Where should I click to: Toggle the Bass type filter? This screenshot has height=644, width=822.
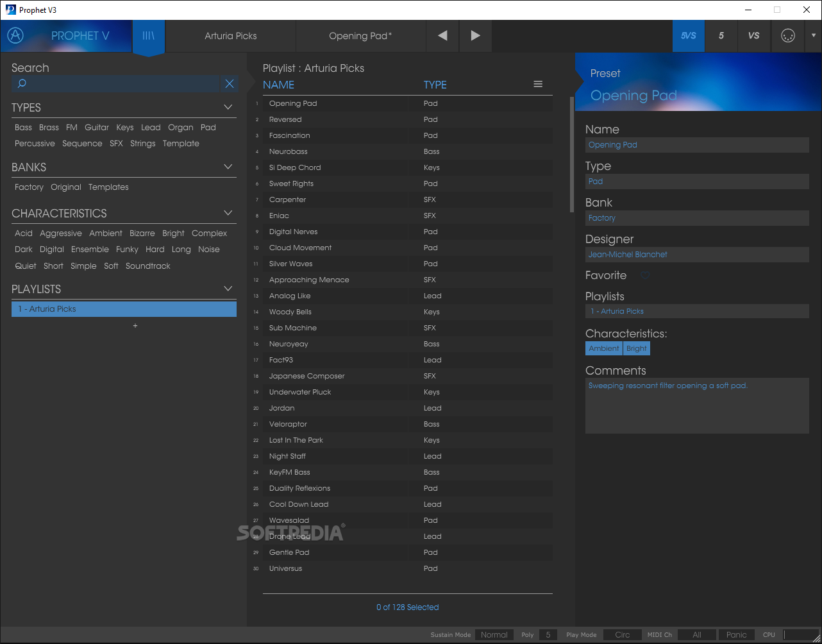[x=23, y=127]
